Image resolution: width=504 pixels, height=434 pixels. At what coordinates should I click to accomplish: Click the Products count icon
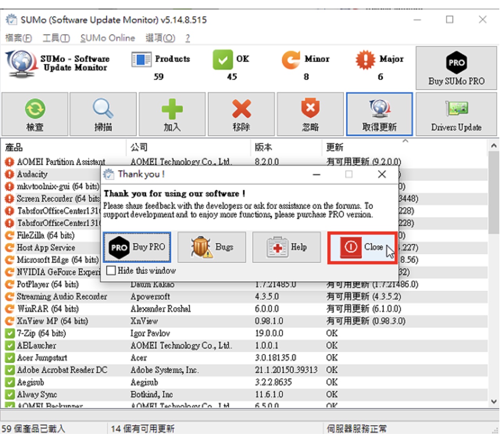[x=141, y=60]
